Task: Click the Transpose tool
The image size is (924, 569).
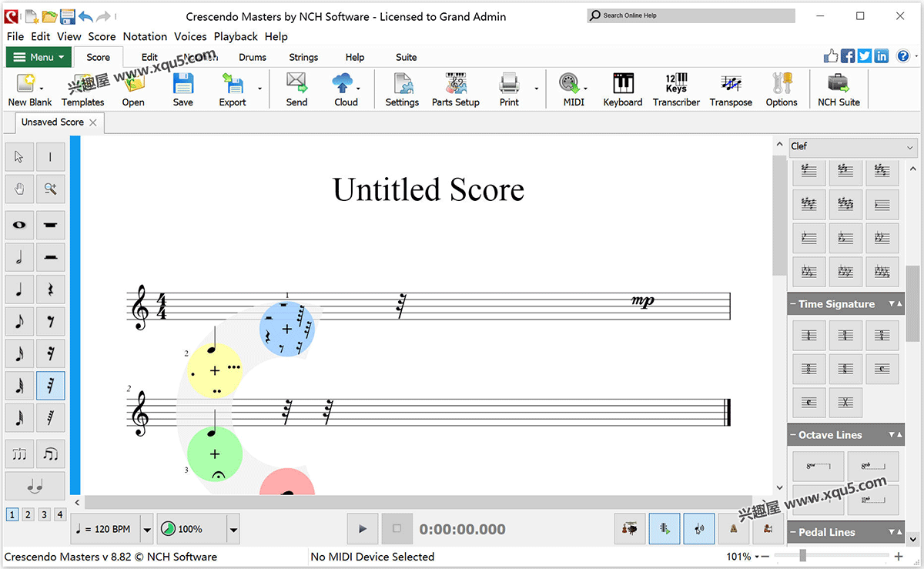Action: (731, 89)
